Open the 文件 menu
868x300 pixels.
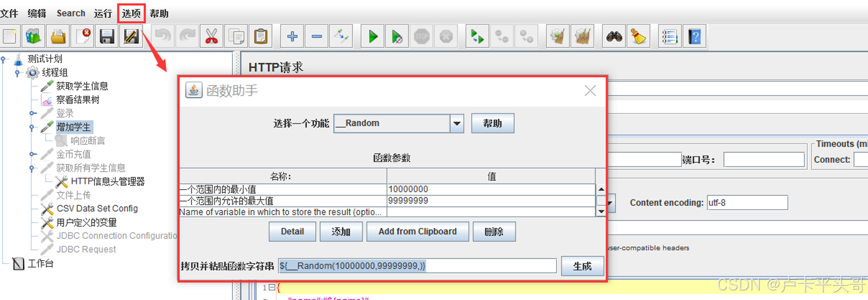click(x=9, y=13)
